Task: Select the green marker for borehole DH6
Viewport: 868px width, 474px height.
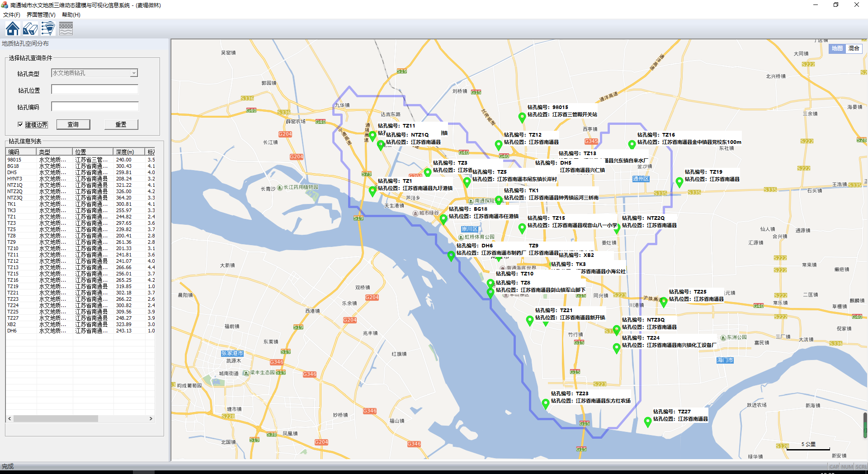Action: point(451,256)
